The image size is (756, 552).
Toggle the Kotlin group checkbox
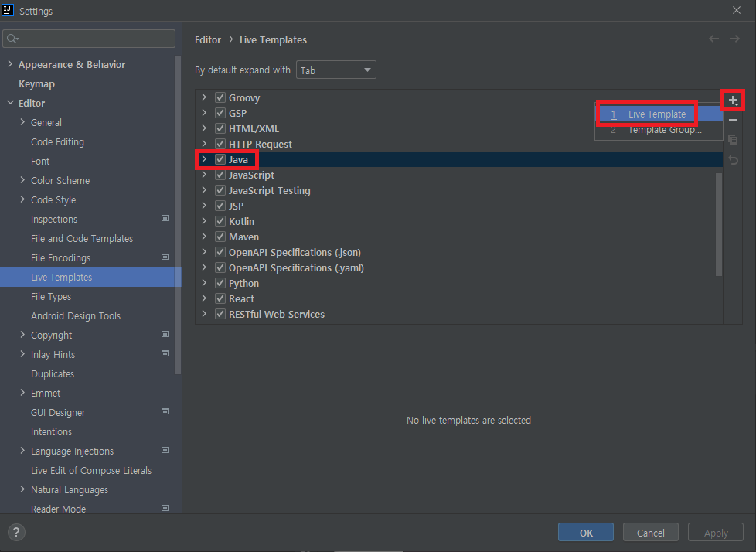(x=220, y=221)
